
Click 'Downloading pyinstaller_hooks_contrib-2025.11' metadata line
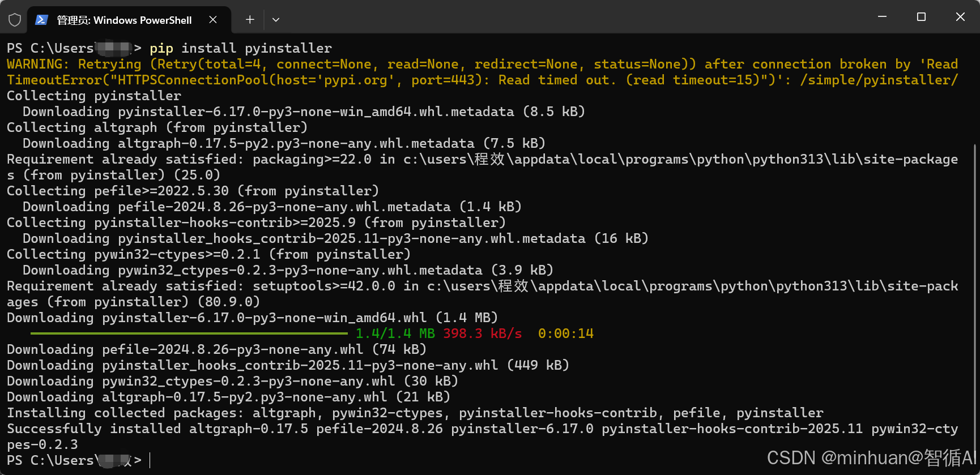point(335,238)
